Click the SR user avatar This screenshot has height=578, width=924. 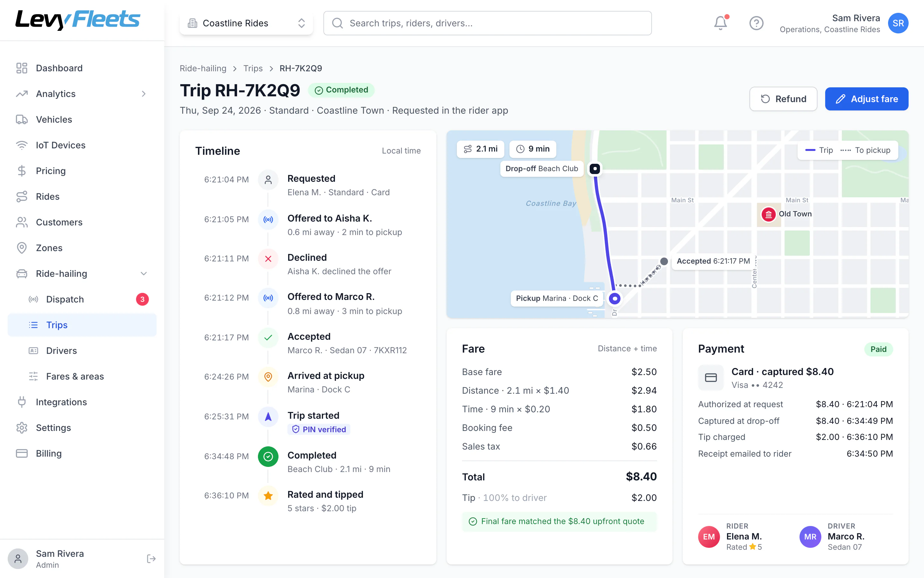point(898,23)
